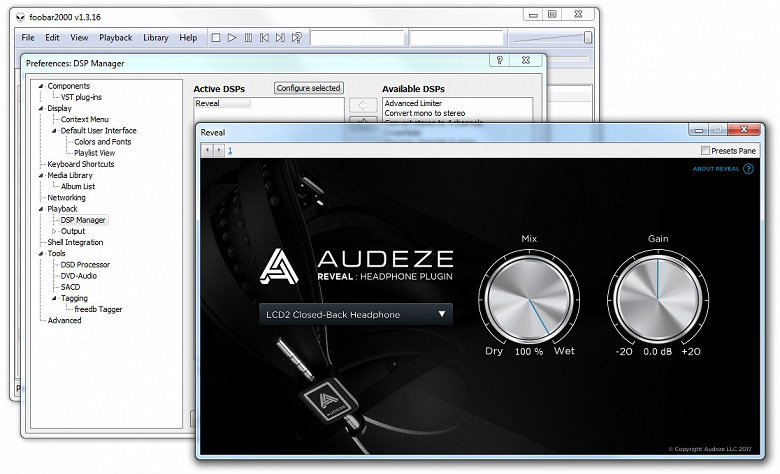Select Advanced tree item
The height and width of the screenshot is (474, 780).
pos(64,321)
